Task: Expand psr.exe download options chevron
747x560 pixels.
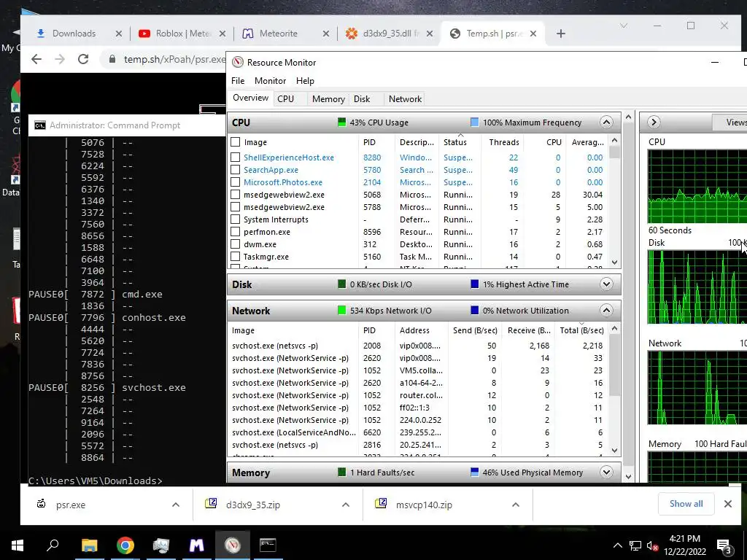Action: point(176,505)
